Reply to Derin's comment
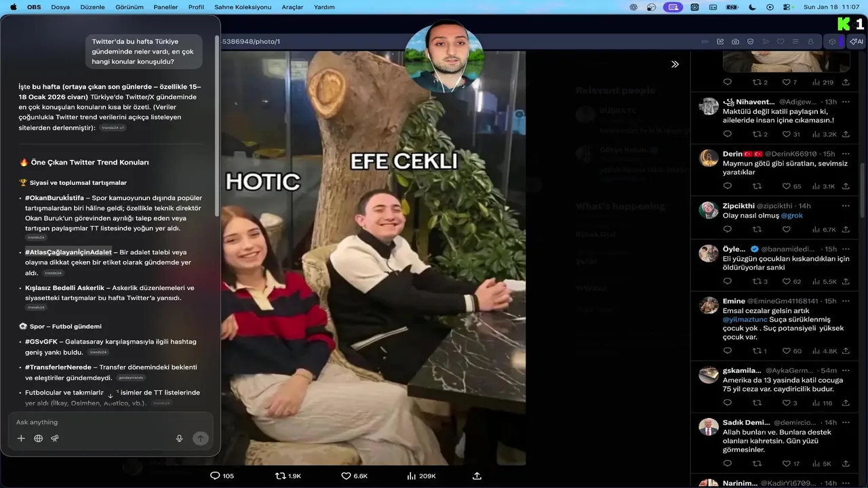Image resolution: width=868 pixels, height=488 pixels. pyautogui.click(x=728, y=186)
